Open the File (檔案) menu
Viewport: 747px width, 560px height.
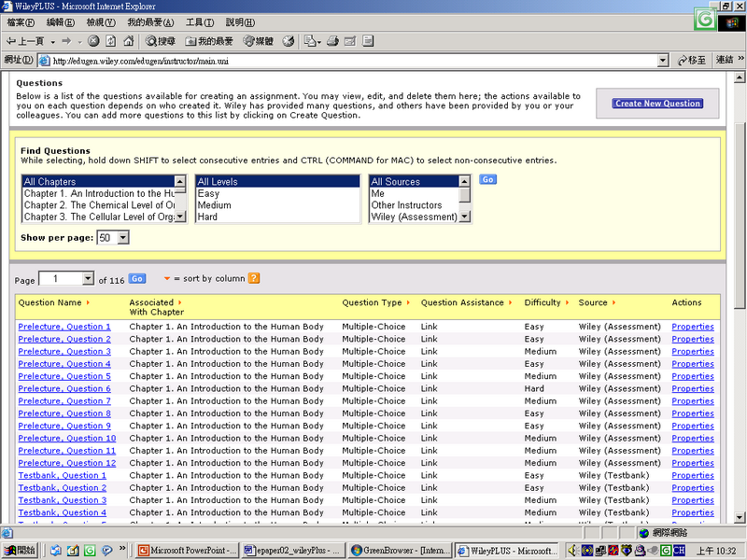[21, 22]
